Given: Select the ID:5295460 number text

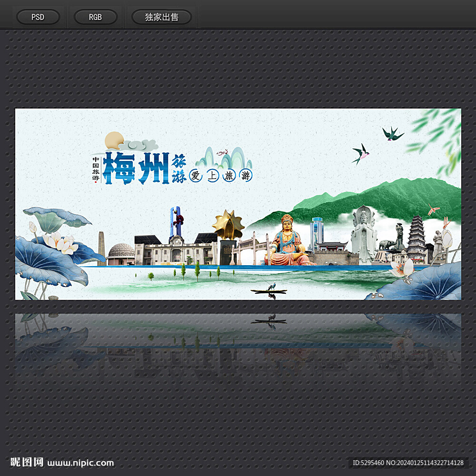Looking at the screenshot, I should tap(368, 463).
